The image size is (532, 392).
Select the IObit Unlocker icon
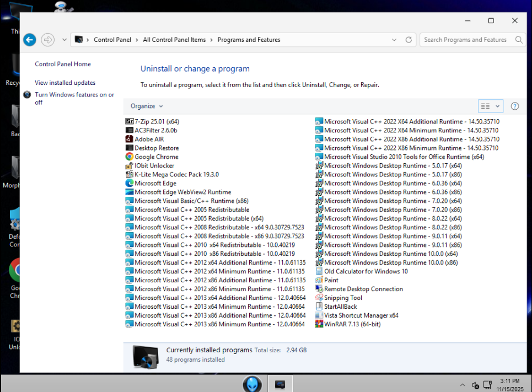coord(129,165)
